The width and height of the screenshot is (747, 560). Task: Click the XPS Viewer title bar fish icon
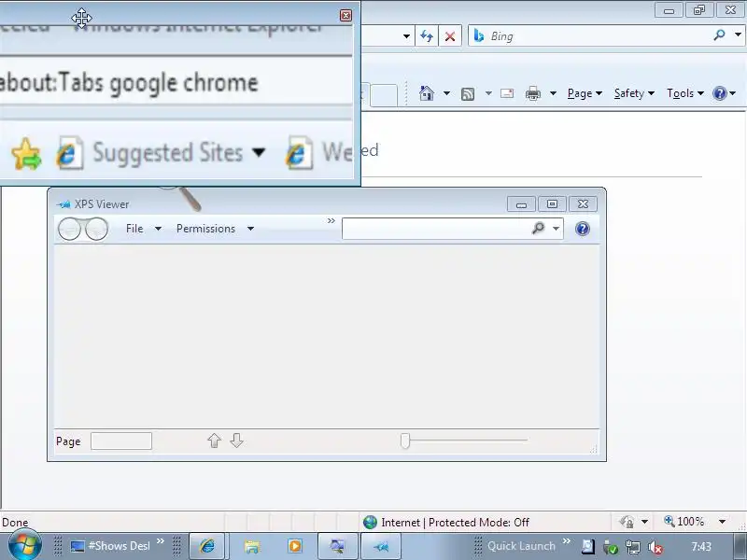[x=63, y=204]
